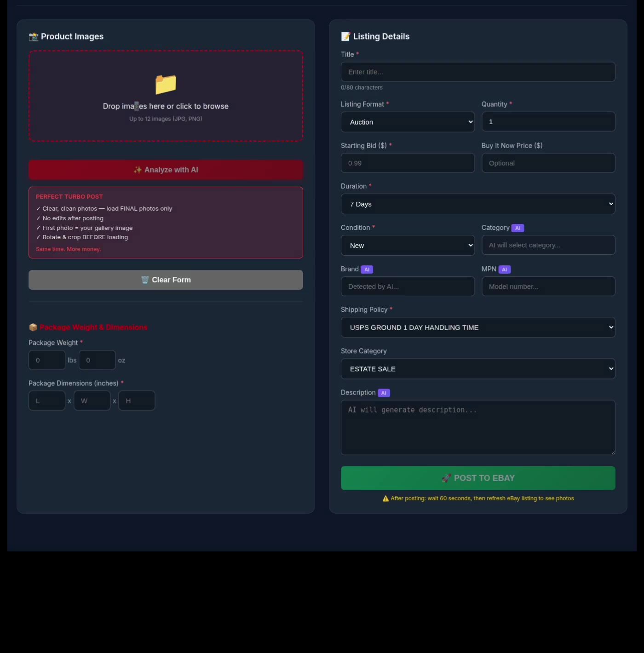644x653 pixels.
Task: Open the Store Category dropdown showing ESTATE SALE
Action: 477,369
